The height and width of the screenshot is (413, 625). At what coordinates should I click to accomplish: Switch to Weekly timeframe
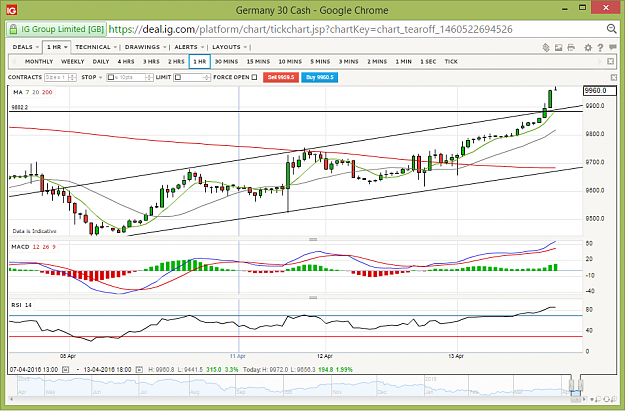click(x=73, y=61)
